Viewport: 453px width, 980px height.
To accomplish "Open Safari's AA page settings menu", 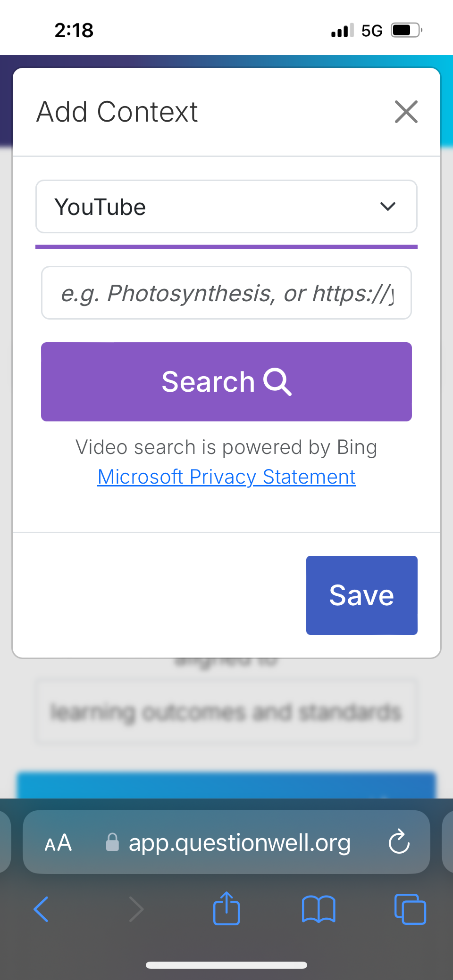I will click(58, 843).
